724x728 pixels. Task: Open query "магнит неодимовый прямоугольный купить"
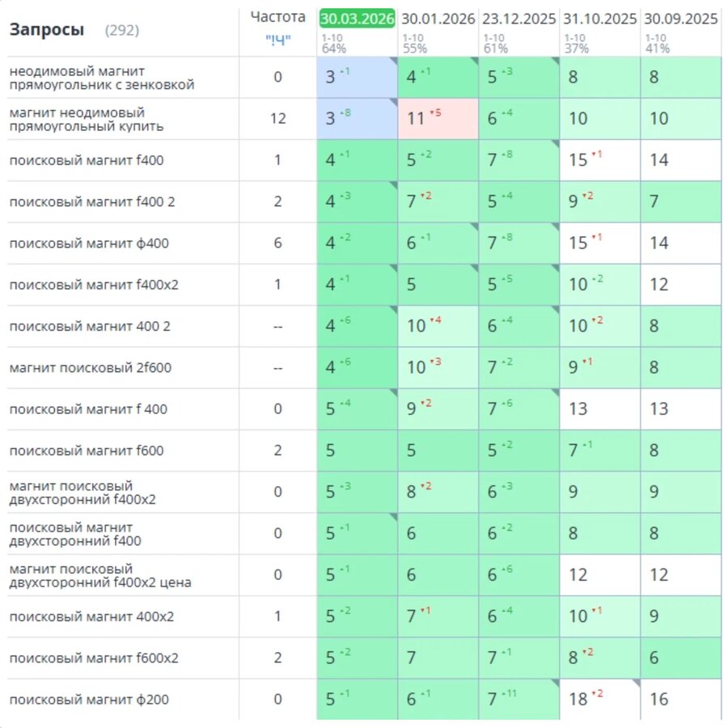tap(87, 120)
